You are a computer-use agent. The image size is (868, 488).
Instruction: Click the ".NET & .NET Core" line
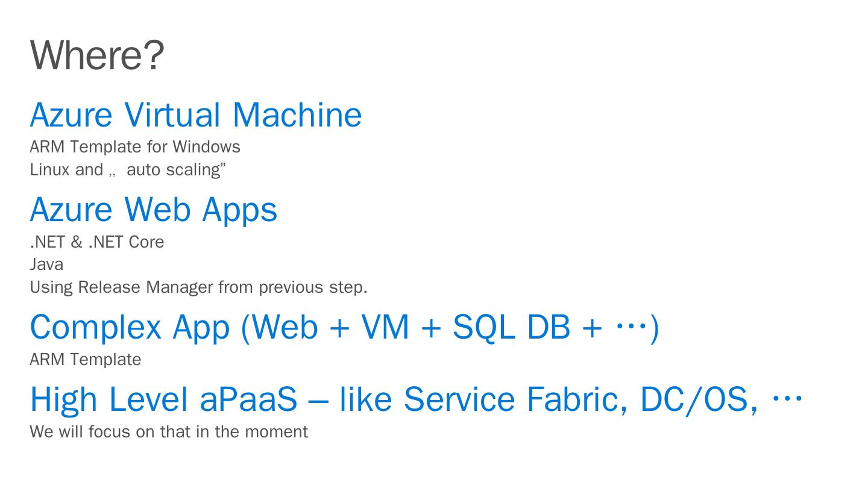(96, 242)
